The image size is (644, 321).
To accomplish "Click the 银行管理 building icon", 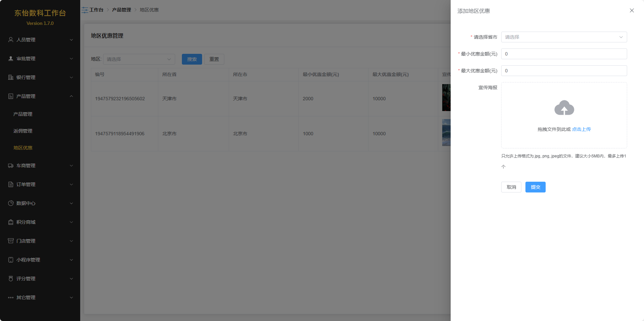I will (11, 77).
